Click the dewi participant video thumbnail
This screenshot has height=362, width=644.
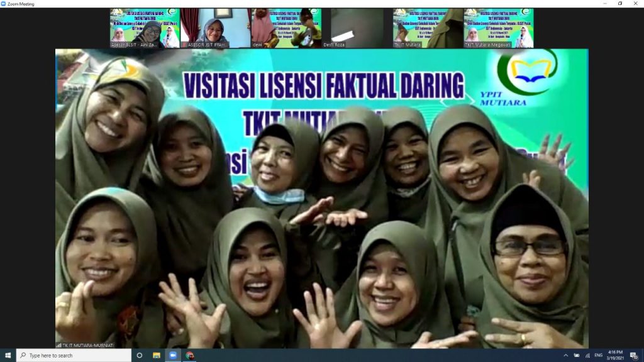(286, 28)
